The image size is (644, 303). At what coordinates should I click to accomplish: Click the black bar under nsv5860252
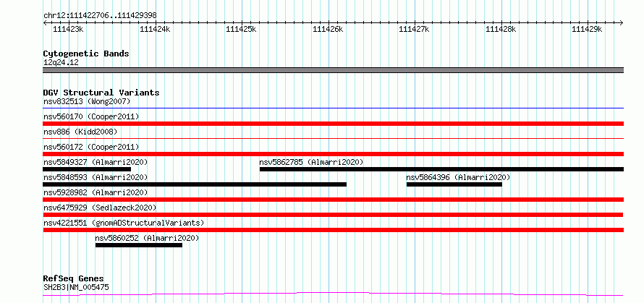139,245
